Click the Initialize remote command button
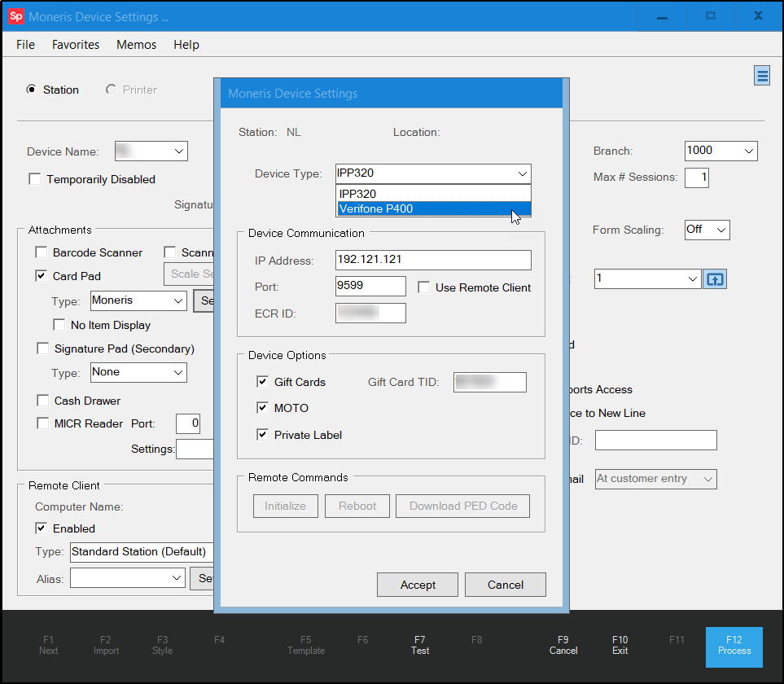Screen dimensions: 784x684 pyautogui.click(x=286, y=506)
